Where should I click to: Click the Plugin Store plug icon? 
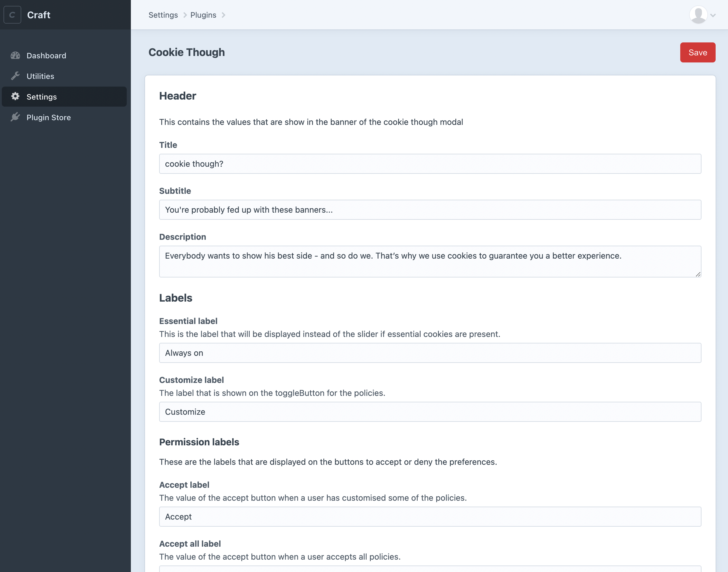point(15,117)
